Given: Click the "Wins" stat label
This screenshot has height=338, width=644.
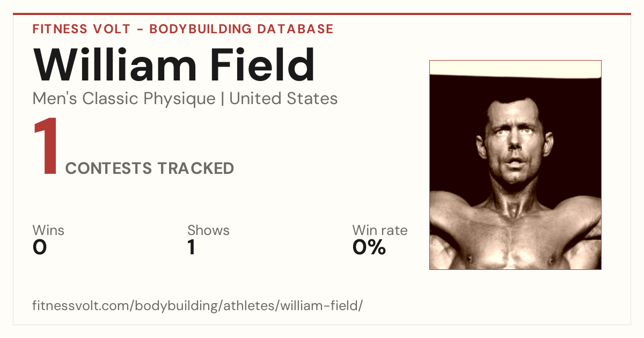Looking at the screenshot, I should point(48,231).
